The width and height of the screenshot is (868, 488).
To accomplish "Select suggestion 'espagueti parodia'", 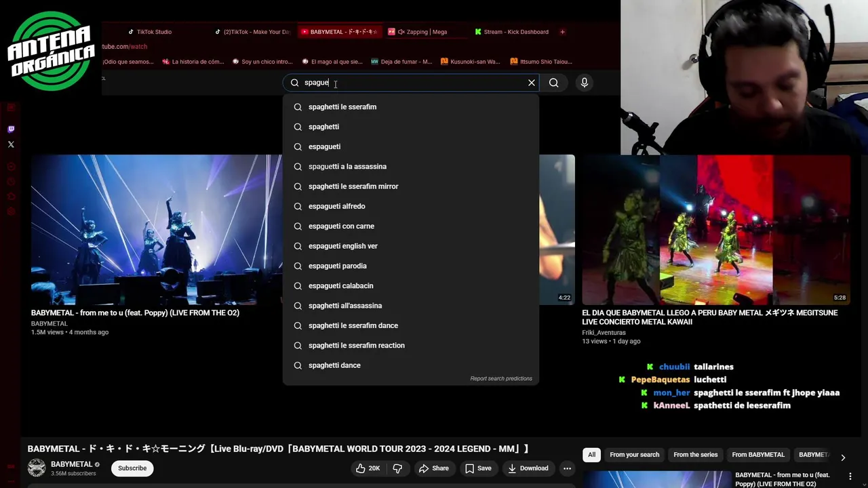I will point(410,266).
